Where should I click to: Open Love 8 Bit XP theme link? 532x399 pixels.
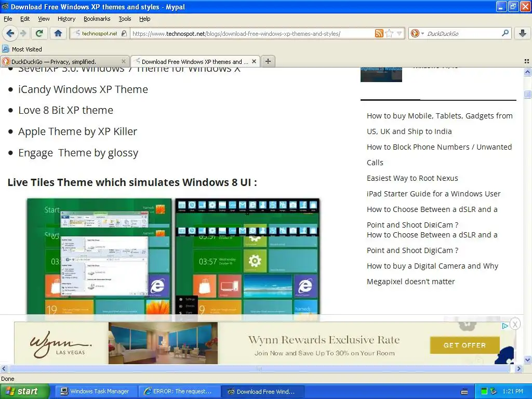(x=66, y=110)
